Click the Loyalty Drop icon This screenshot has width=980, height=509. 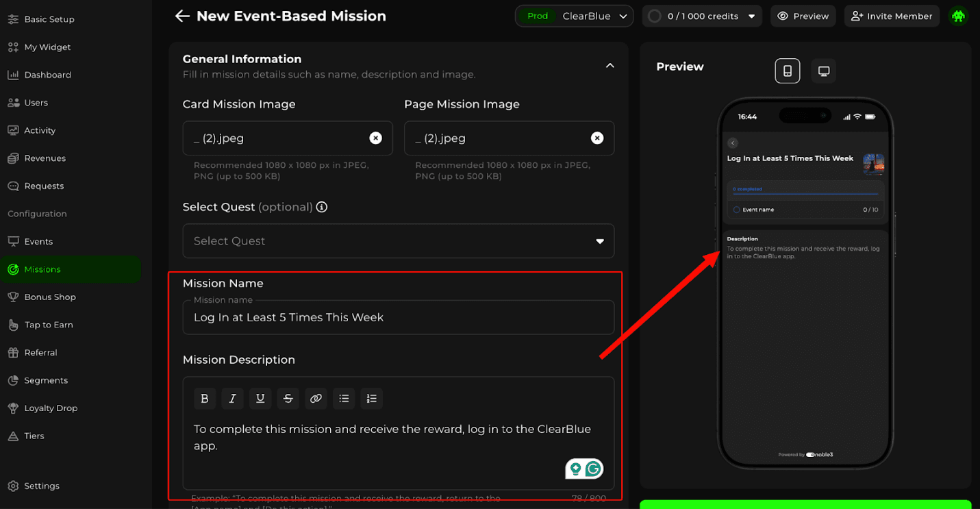(13, 408)
